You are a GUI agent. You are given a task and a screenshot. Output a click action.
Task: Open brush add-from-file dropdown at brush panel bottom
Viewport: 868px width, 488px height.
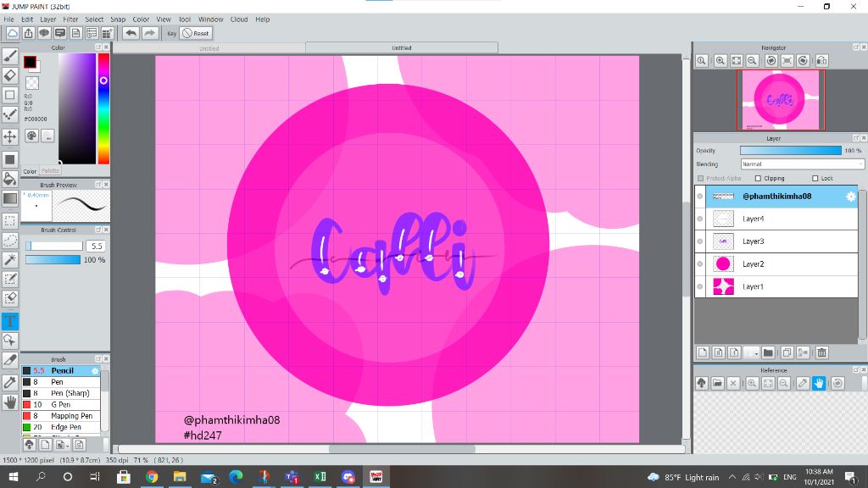(61, 444)
